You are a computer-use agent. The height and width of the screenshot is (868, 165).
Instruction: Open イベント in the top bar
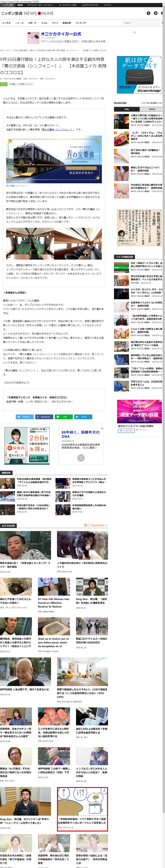tap(108, 5)
